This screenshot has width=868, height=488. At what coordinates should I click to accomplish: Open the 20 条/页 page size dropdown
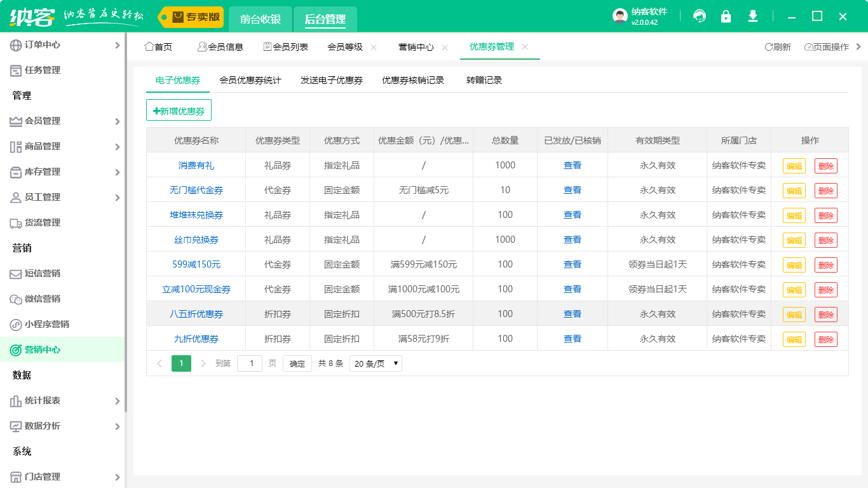click(x=376, y=363)
